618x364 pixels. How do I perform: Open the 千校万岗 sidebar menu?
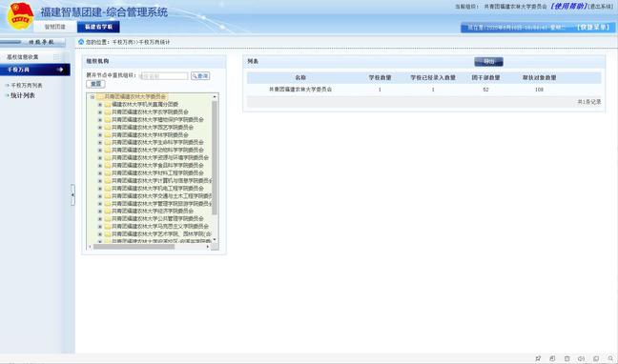[35, 70]
